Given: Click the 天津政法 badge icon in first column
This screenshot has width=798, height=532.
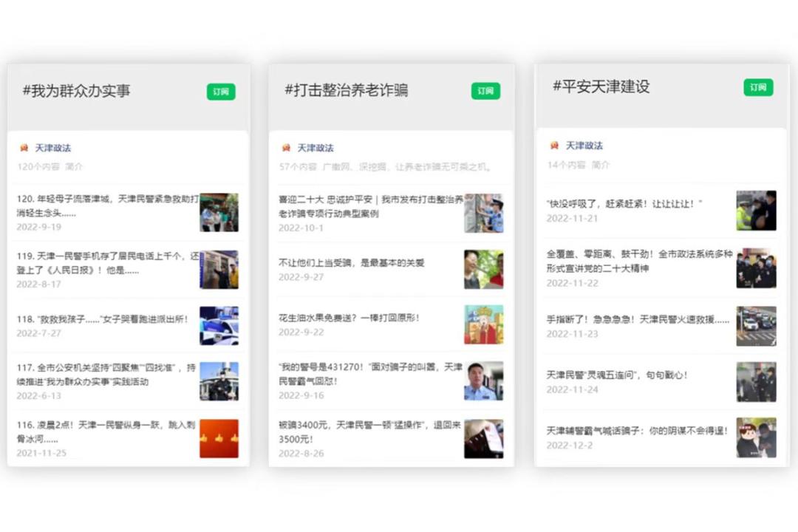Looking at the screenshot, I should click(x=24, y=147).
